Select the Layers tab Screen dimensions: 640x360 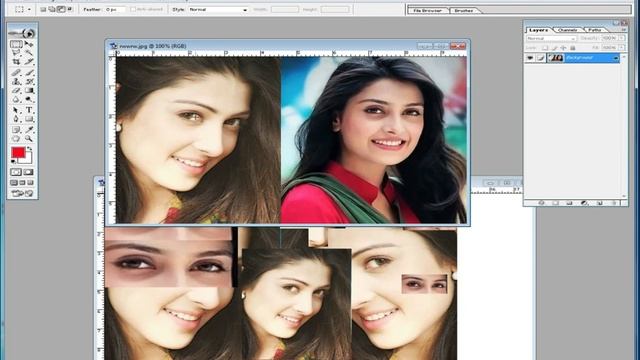pos(539,30)
